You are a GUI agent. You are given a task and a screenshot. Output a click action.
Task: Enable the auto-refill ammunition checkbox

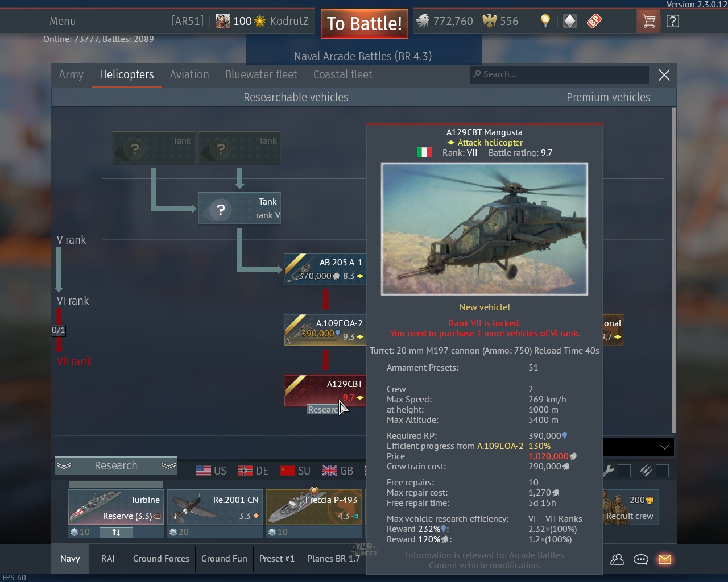pyautogui.click(x=662, y=471)
